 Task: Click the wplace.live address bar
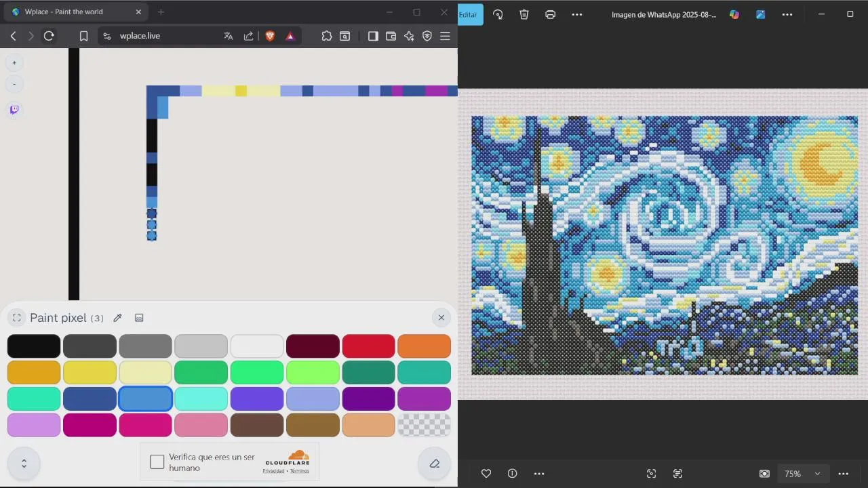click(140, 36)
